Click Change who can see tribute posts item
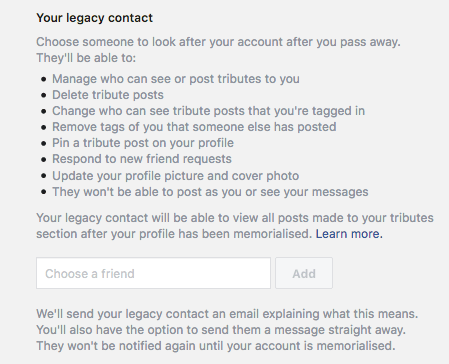The width and height of the screenshot is (449, 364). [208, 111]
